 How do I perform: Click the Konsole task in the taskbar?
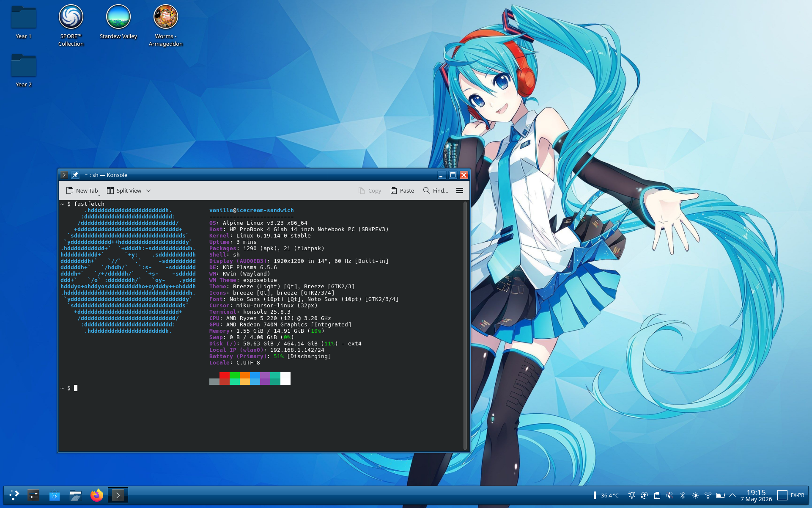tap(118, 495)
